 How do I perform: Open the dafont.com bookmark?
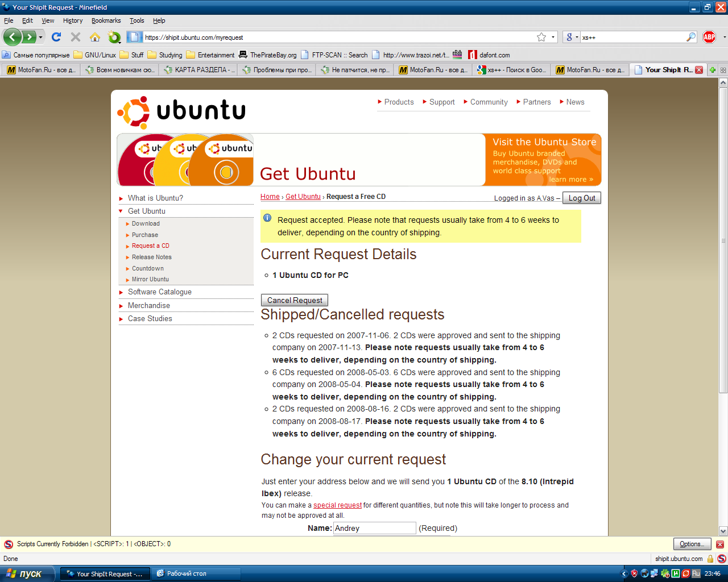tap(489, 55)
